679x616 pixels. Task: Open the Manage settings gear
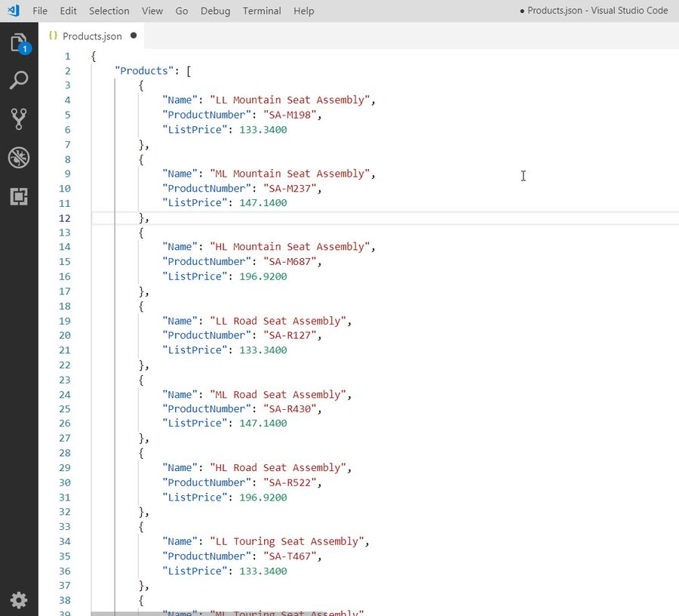[18, 600]
